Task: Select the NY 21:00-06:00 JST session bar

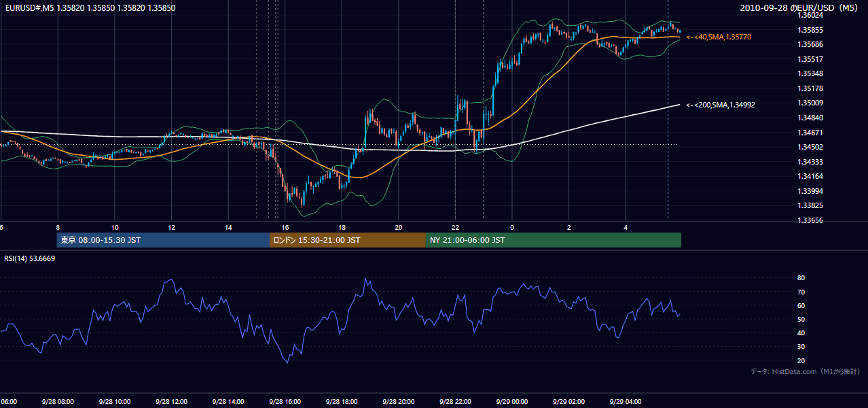Action: coord(554,240)
